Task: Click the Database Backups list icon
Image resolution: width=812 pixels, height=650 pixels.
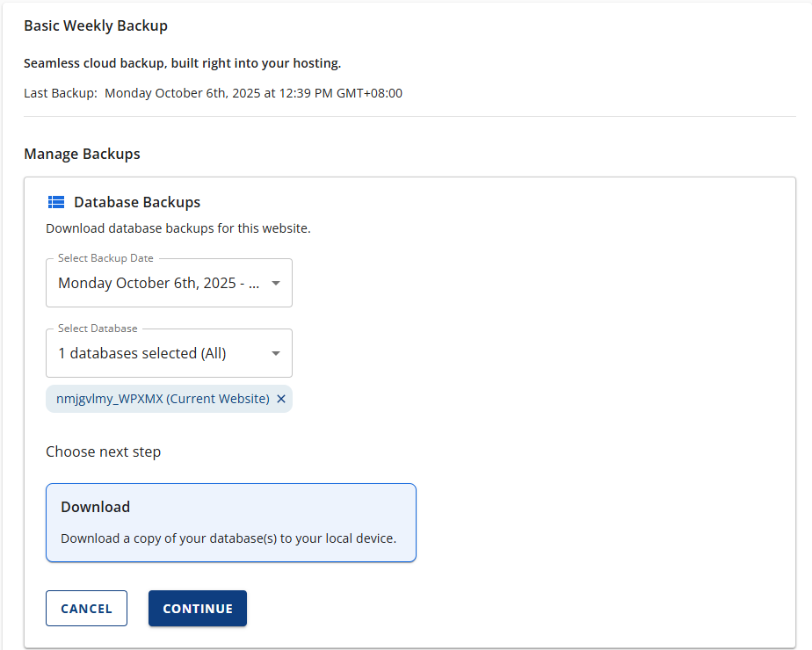Action: click(x=56, y=202)
